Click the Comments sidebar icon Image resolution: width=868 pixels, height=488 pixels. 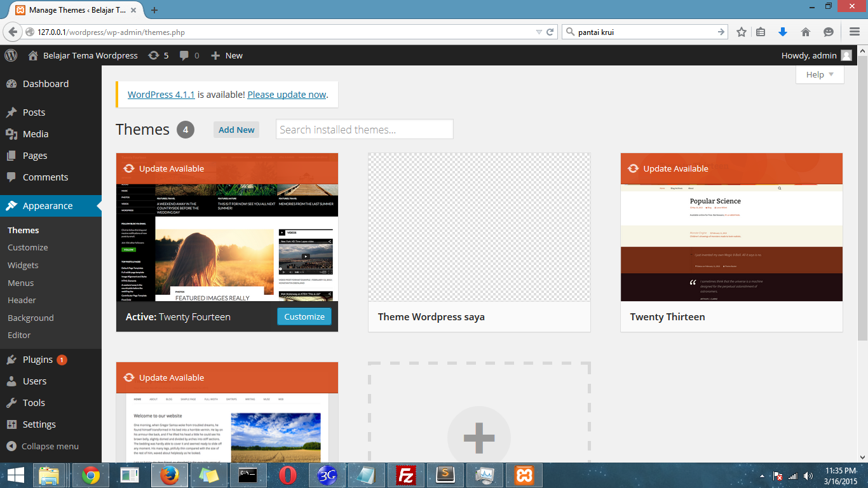[11, 177]
